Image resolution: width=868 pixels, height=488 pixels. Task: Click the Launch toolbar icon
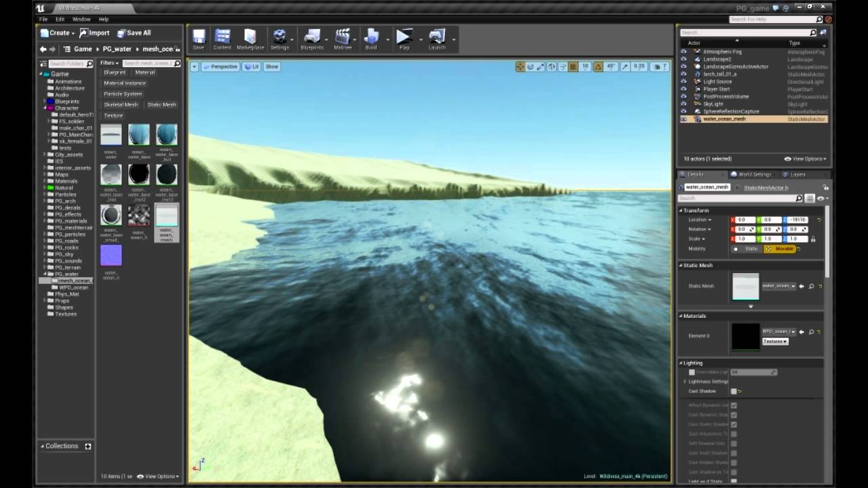click(x=437, y=38)
